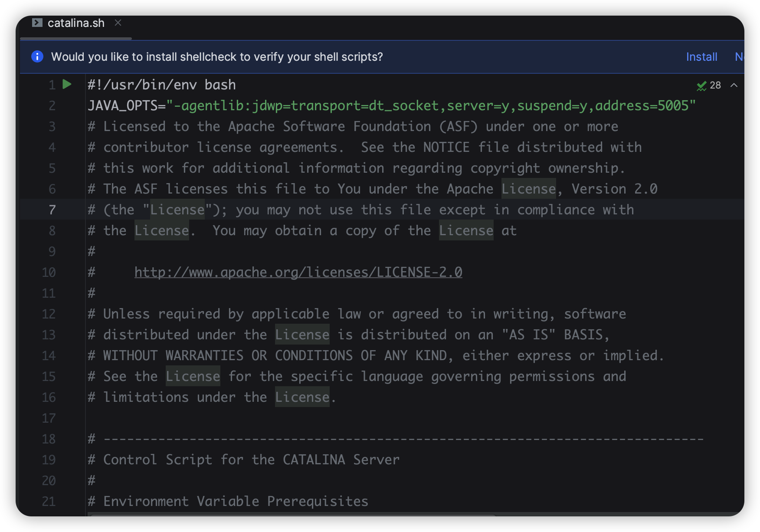The height and width of the screenshot is (532, 760).
Task: Click the blue info icon in notification banner
Action: point(37,57)
